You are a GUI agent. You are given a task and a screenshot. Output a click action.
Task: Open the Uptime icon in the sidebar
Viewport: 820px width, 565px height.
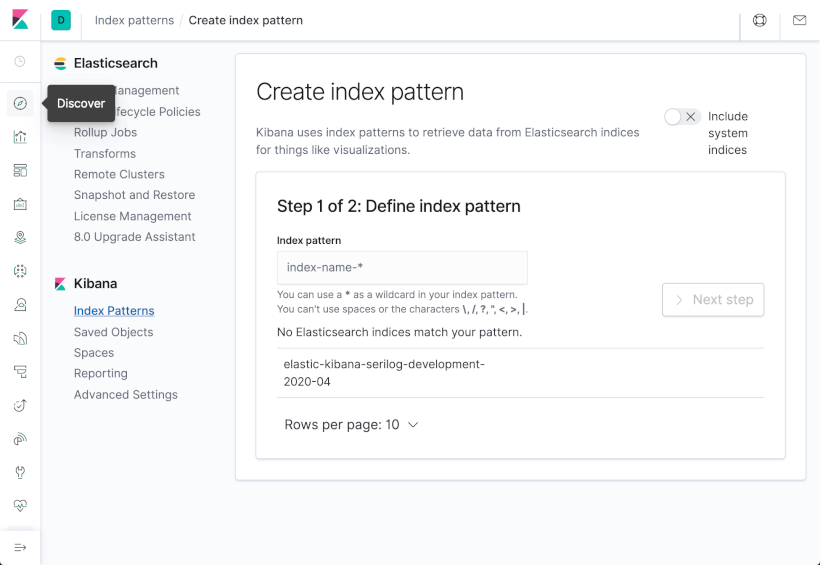pos(20,405)
